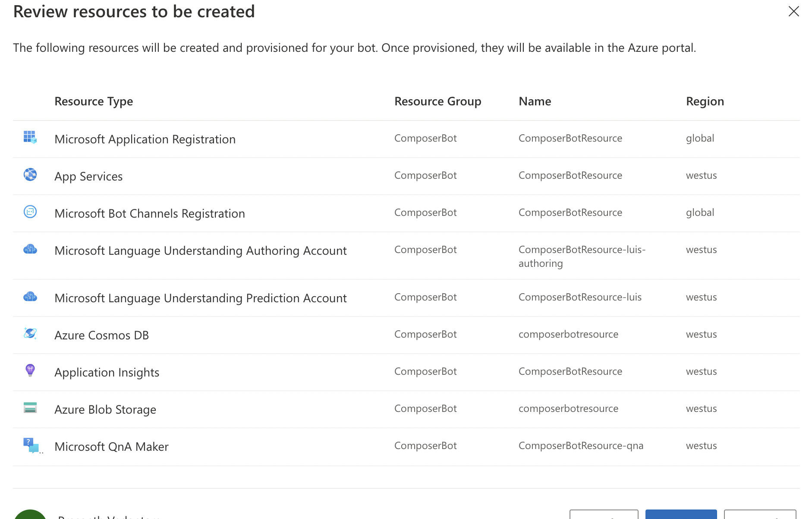Click the App Services icon
812x519 pixels.
coord(30,175)
